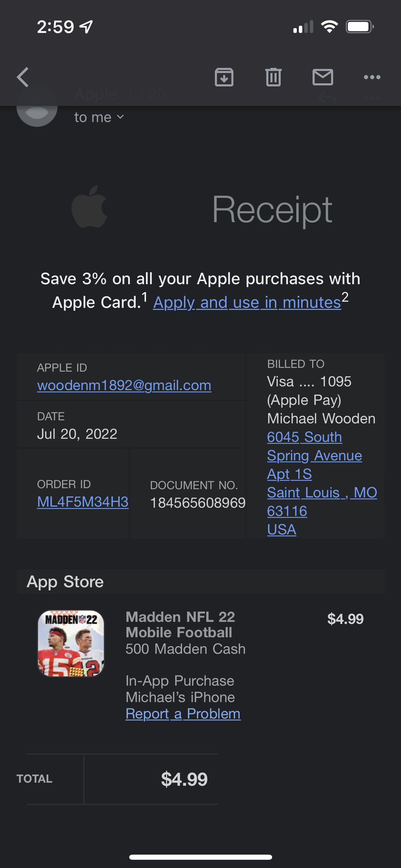This screenshot has height=868, width=401.
Task: Tap the Madden NFL 22 app thumbnail
Action: 71,643
